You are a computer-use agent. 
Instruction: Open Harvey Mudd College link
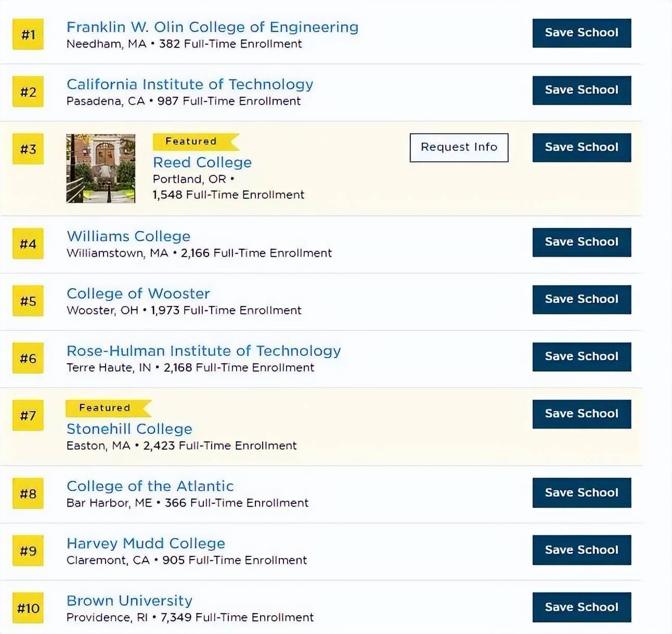point(146,543)
